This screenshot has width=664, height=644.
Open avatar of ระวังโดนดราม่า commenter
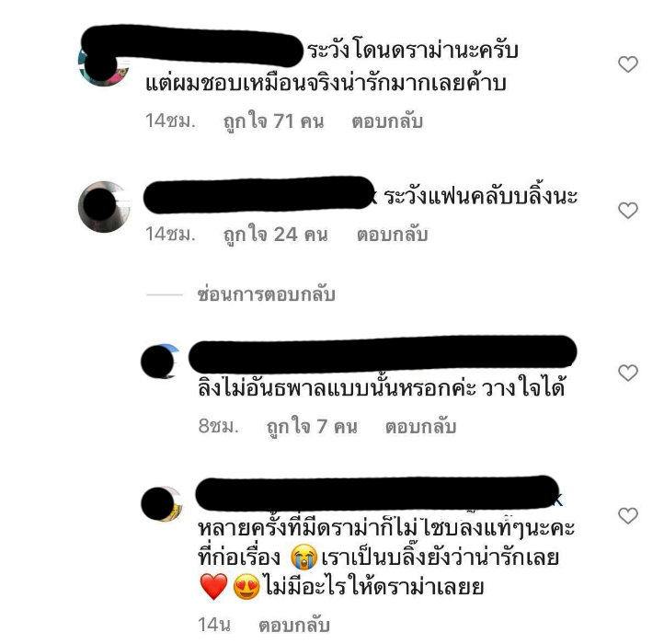(104, 63)
